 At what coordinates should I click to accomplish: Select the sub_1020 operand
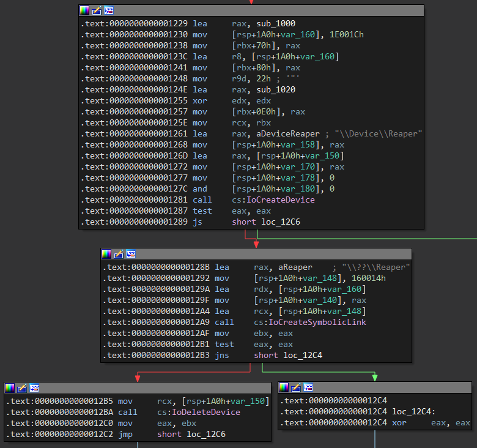[276, 90]
